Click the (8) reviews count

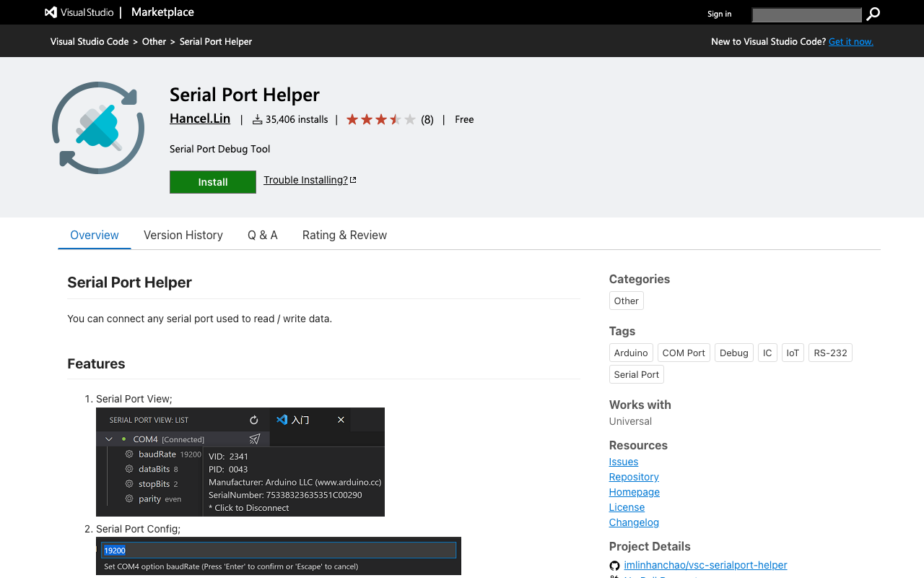(427, 119)
